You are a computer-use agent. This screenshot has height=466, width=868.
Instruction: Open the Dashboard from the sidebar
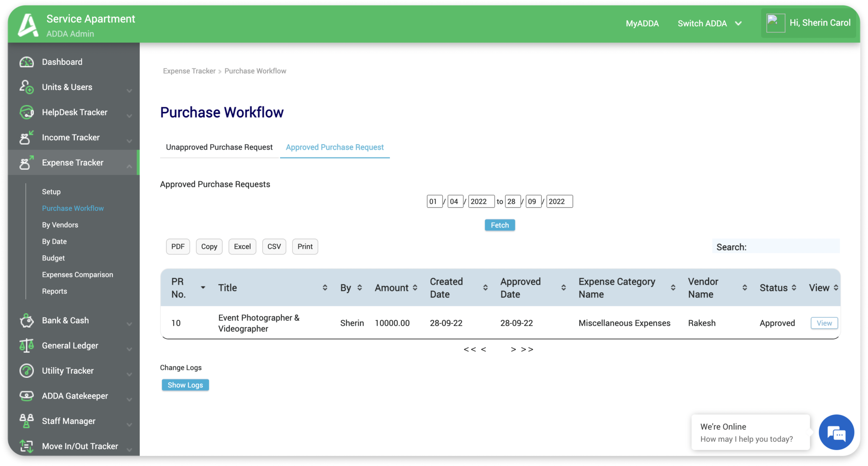click(x=62, y=61)
